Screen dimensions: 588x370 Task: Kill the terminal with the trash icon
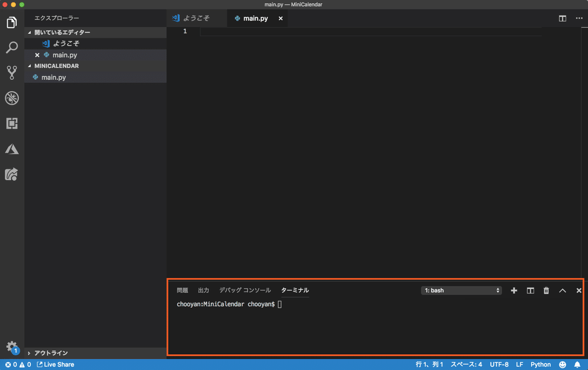tap(546, 290)
